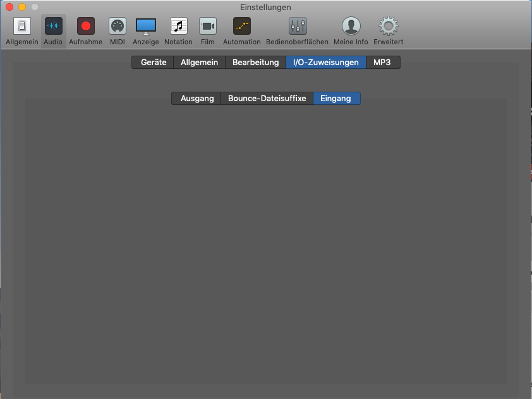Select the Eingang assignments tab
This screenshot has height=399, width=532.
[336, 99]
